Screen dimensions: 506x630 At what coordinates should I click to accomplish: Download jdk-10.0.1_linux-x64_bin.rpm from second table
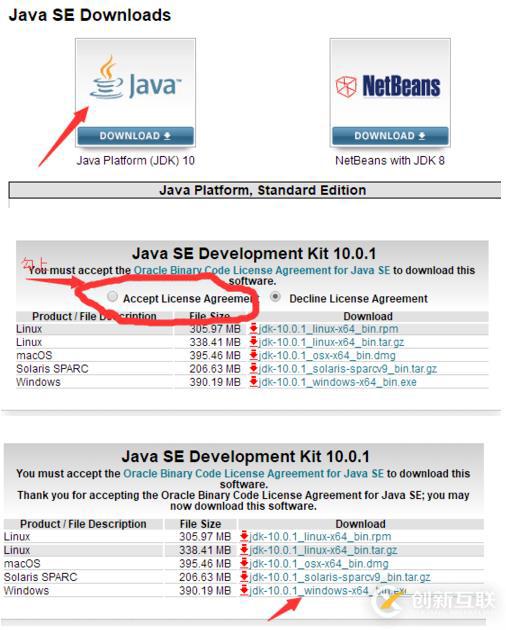[320, 537]
